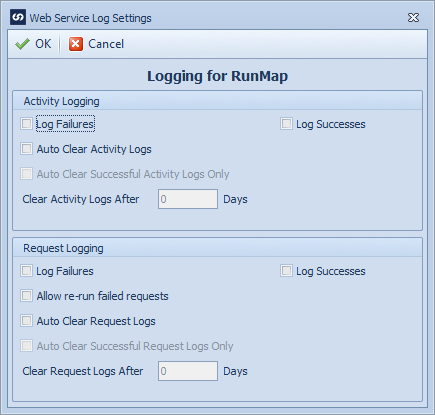Cancel the log settings dialog

pos(96,44)
